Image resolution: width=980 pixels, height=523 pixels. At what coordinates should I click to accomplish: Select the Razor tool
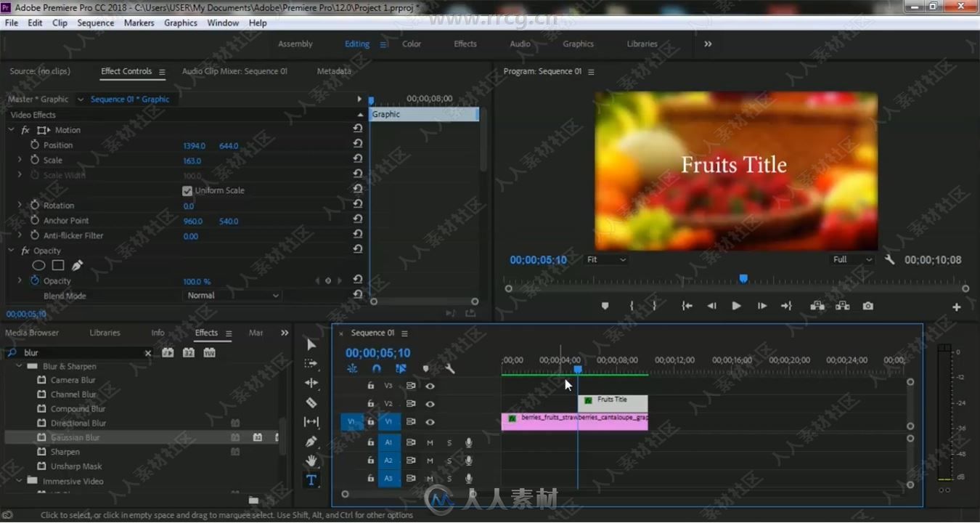[x=311, y=402]
